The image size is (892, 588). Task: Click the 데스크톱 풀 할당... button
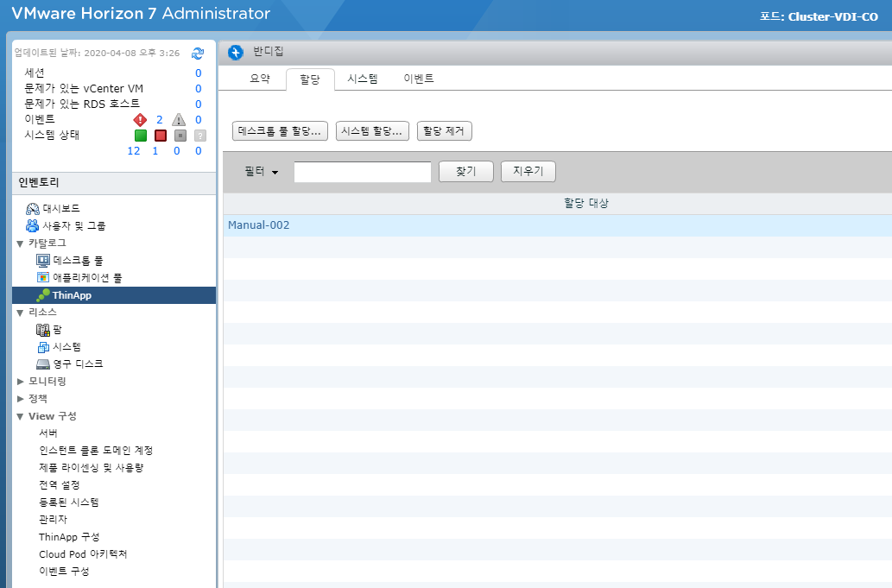coord(280,130)
